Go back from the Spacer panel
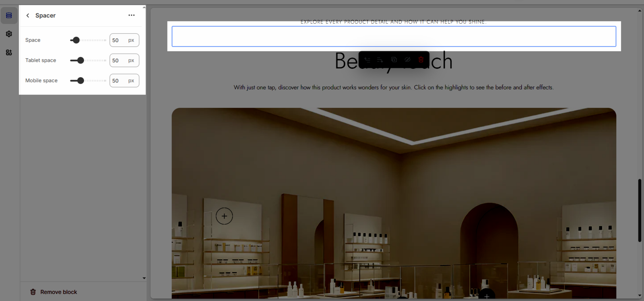The width and height of the screenshot is (644, 301). (28, 15)
